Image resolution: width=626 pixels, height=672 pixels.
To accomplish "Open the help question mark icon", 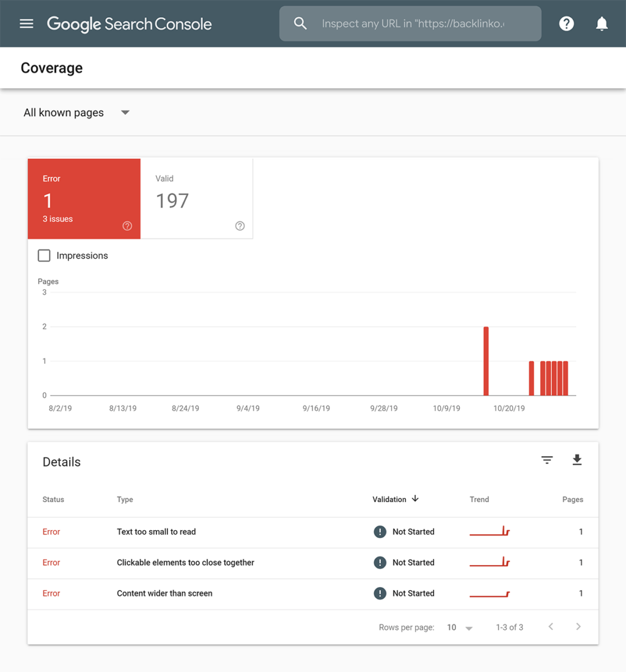I will 566,24.
